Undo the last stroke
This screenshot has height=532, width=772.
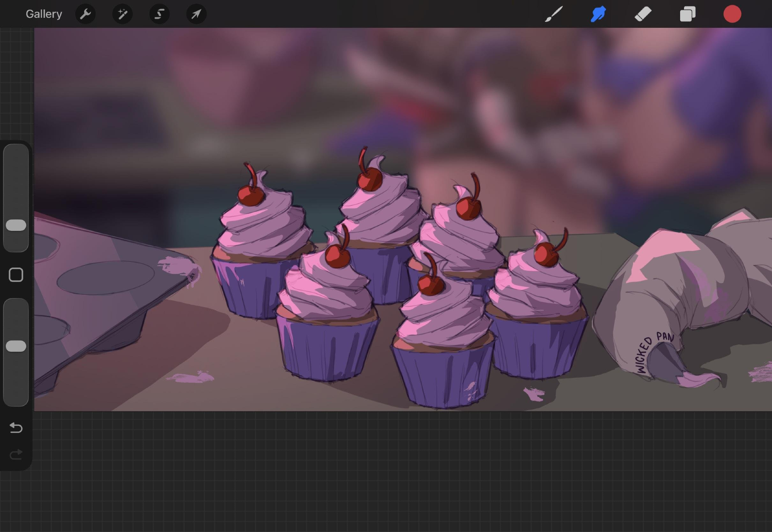(16, 427)
